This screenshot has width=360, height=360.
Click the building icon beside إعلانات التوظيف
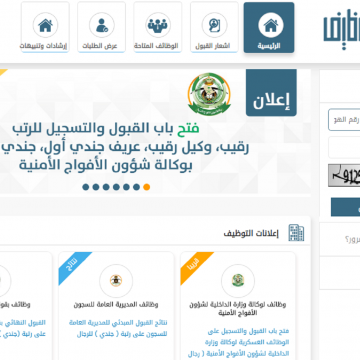296,233
